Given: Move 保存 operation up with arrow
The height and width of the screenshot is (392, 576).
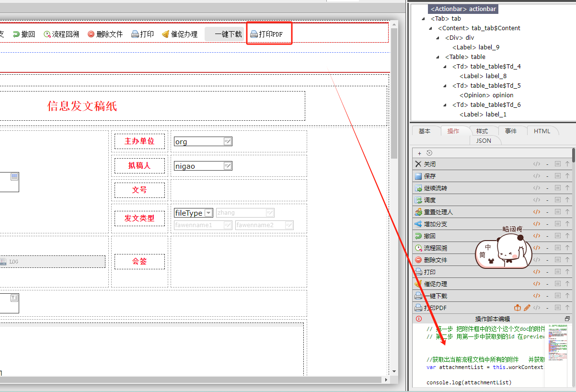Looking at the screenshot, I should [567, 176].
